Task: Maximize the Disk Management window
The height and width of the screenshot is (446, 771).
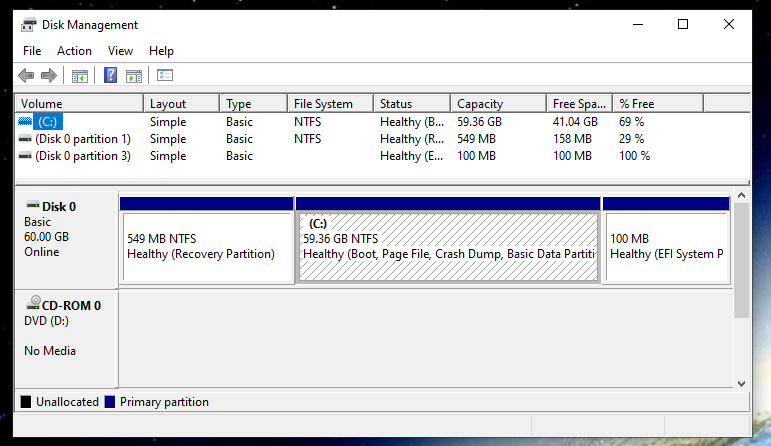Action: [683, 24]
